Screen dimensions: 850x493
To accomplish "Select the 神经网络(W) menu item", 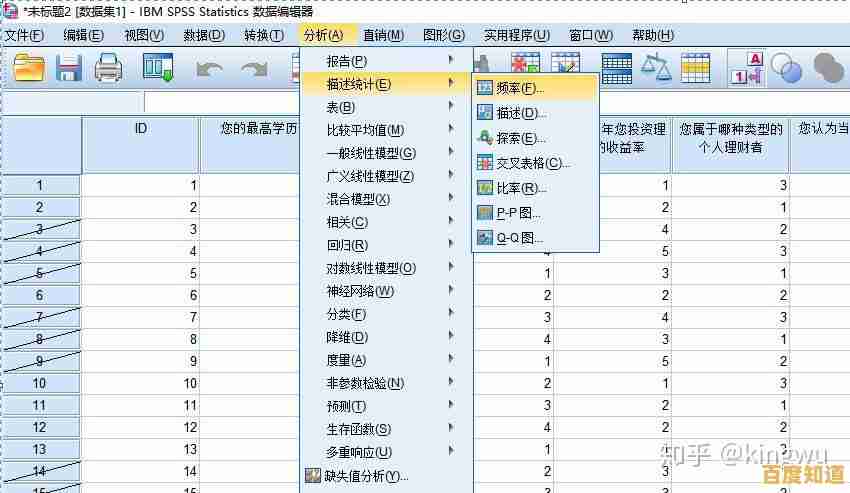I will pyautogui.click(x=386, y=291).
